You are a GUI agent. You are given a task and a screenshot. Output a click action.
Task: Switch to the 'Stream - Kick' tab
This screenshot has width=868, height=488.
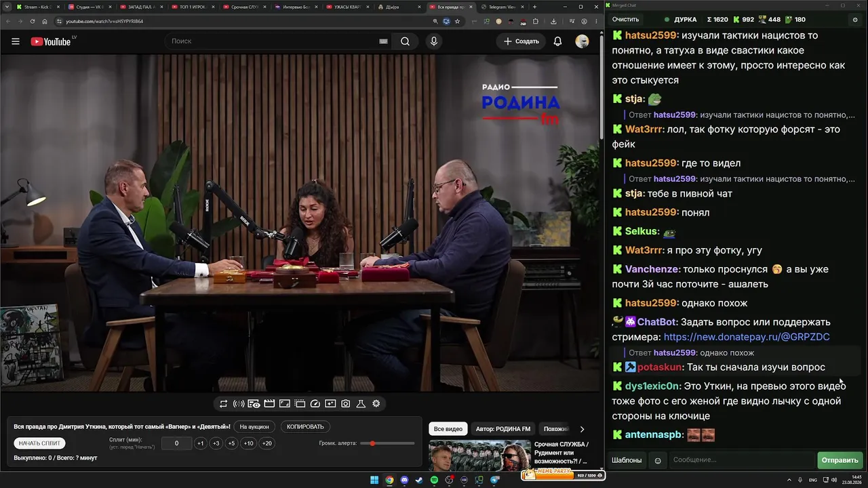37,7
